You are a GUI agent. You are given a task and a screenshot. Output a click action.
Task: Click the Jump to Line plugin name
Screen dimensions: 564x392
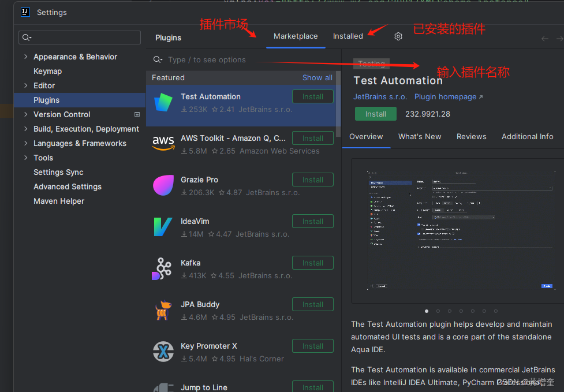[x=204, y=387]
